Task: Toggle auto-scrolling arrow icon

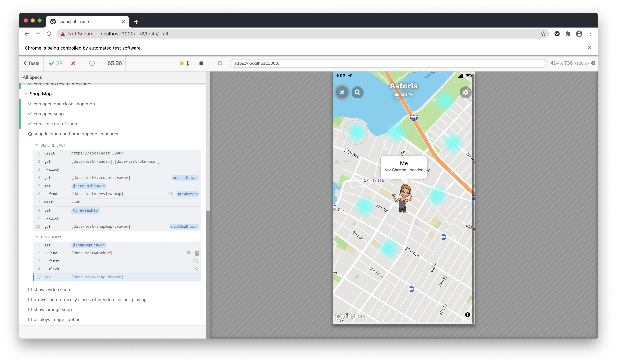Action: tap(187, 63)
